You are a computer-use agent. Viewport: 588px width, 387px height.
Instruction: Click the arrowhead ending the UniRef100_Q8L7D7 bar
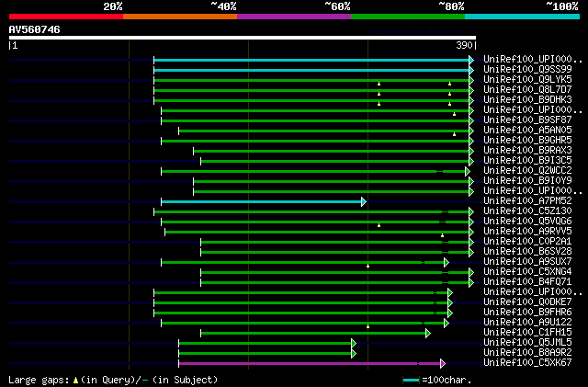pos(471,90)
